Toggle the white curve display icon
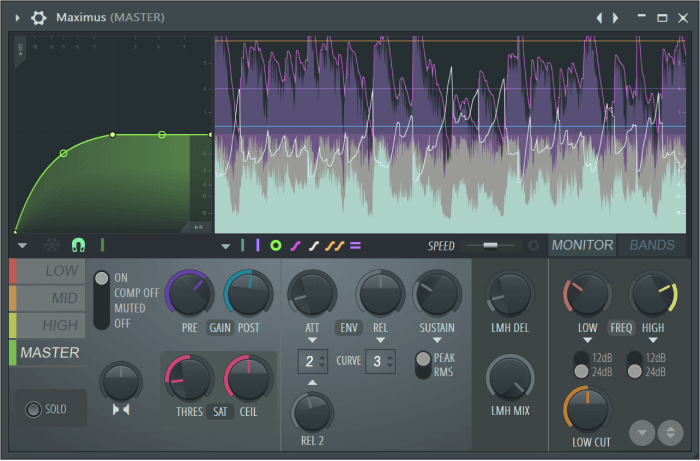Screen dimensions: 700x461 (314, 246)
